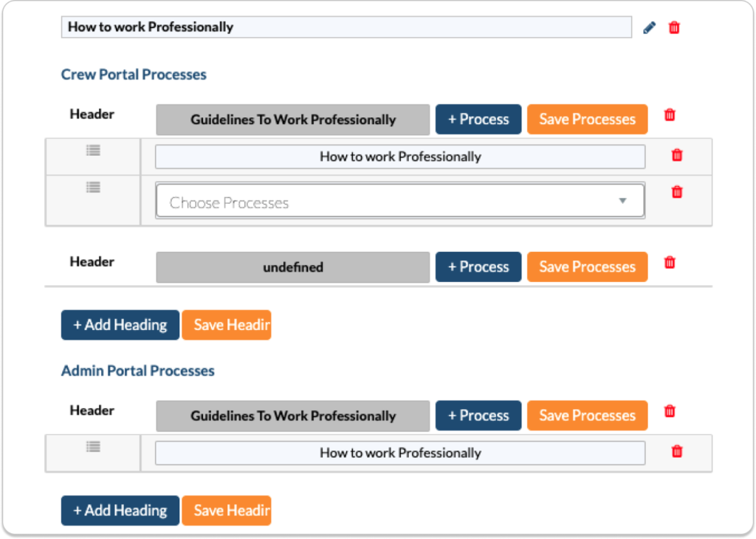Viewport: 756px width, 539px height.
Task: Click + Process under Crew Portal Processes
Action: [478, 119]
